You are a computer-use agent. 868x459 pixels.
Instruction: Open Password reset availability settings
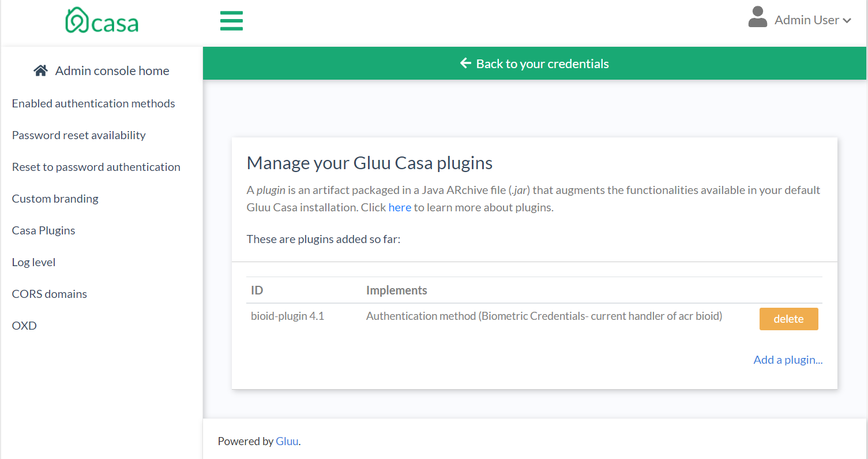(78, 135)
